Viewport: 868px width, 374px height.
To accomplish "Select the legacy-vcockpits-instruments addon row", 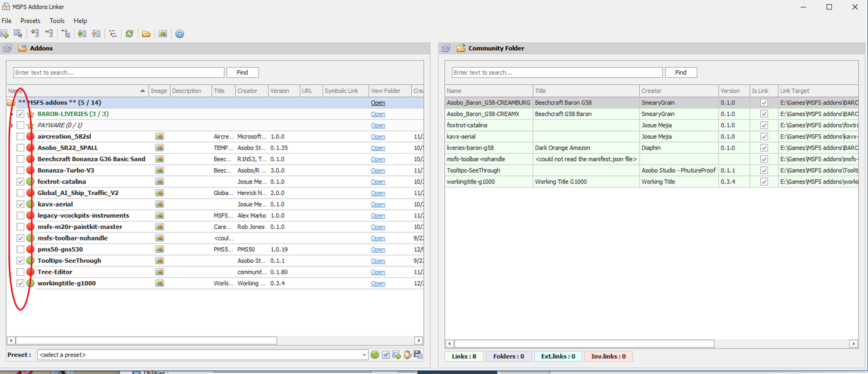I will click(x=215, y=215).
